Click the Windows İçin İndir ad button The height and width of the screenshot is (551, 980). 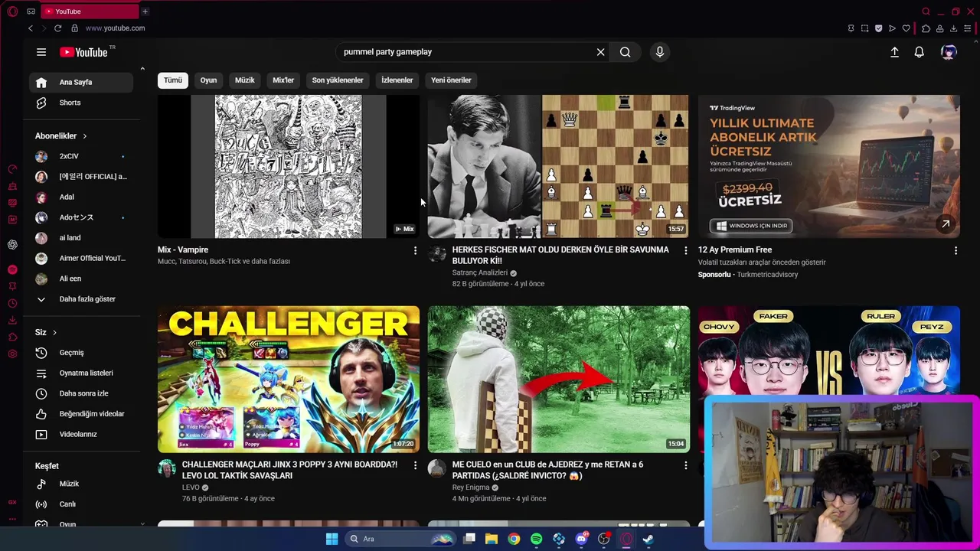(x=751, y=226)
